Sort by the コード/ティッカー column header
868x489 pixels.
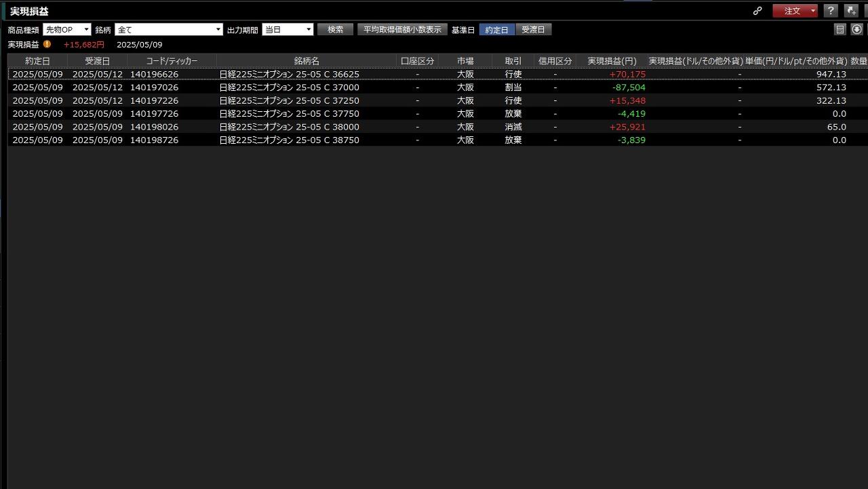172,61
